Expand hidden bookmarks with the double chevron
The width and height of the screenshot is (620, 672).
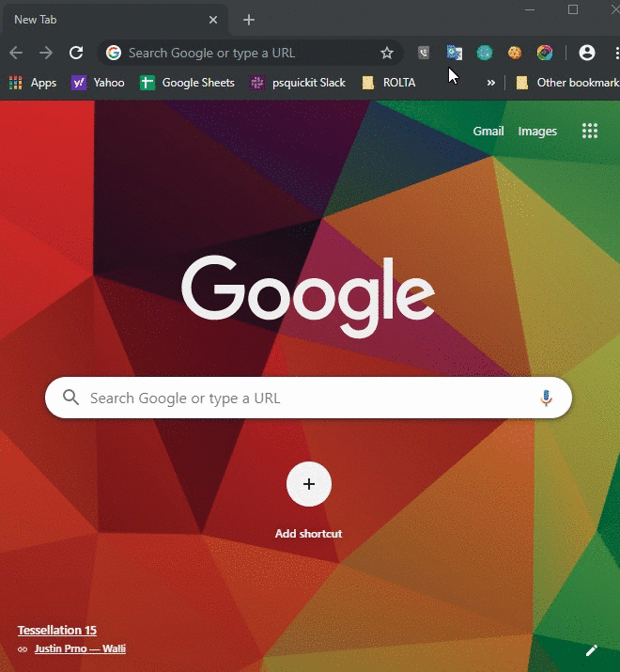pyautogui.click(x=491, y=83)
